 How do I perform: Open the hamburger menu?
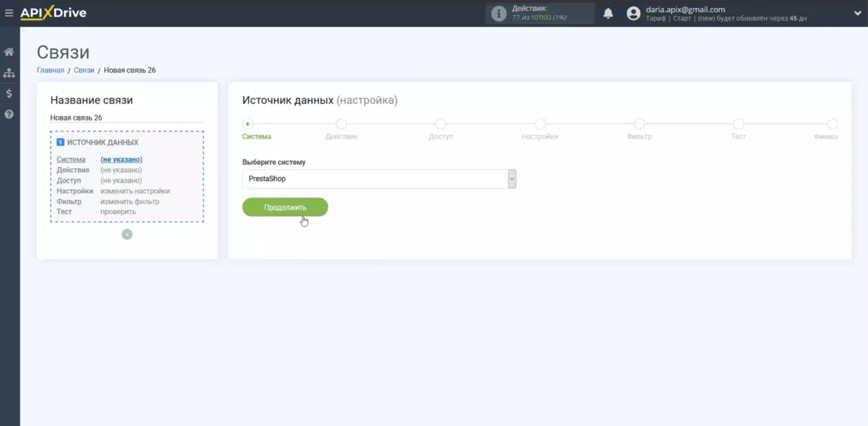tap(9, 13)
